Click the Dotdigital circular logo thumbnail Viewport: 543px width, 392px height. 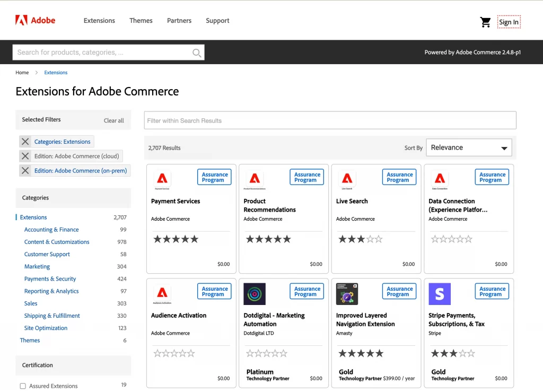(x=255, y=294)
